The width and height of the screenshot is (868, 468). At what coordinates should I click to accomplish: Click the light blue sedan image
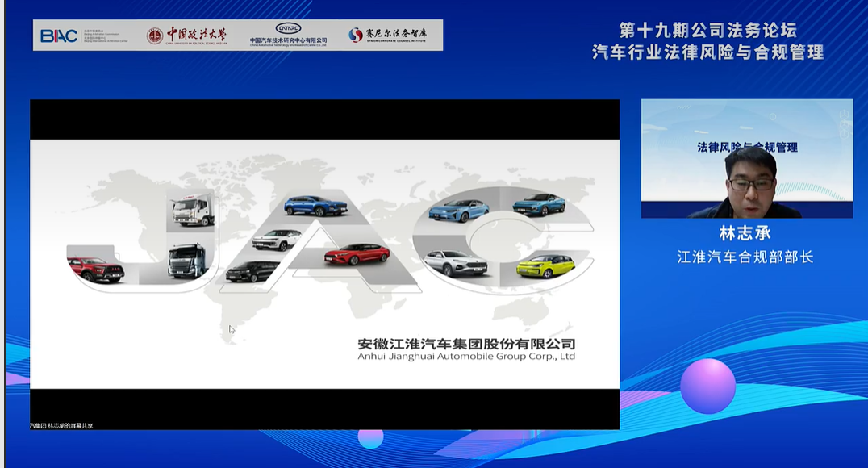pyautogui.click(x=458, y=210)
